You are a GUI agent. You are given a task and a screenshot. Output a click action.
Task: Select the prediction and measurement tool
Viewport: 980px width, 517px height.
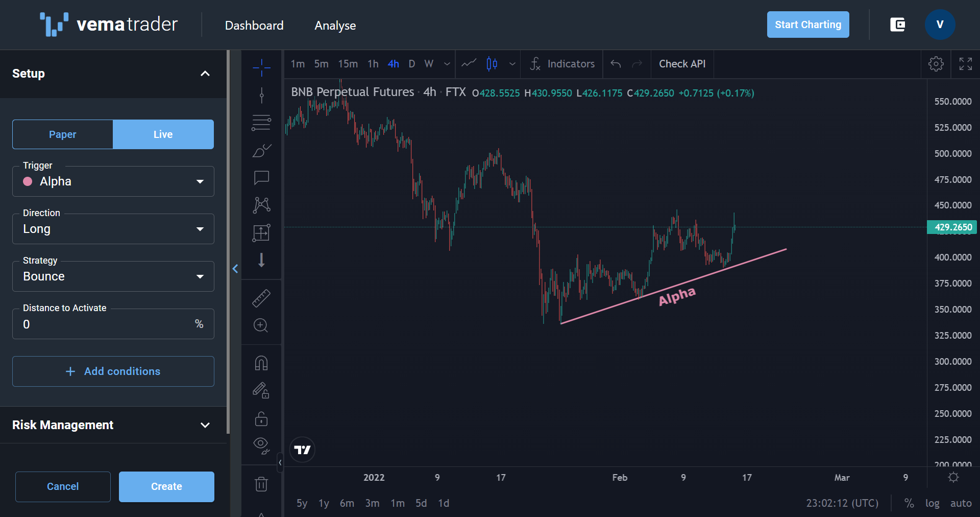click(261, 232)
